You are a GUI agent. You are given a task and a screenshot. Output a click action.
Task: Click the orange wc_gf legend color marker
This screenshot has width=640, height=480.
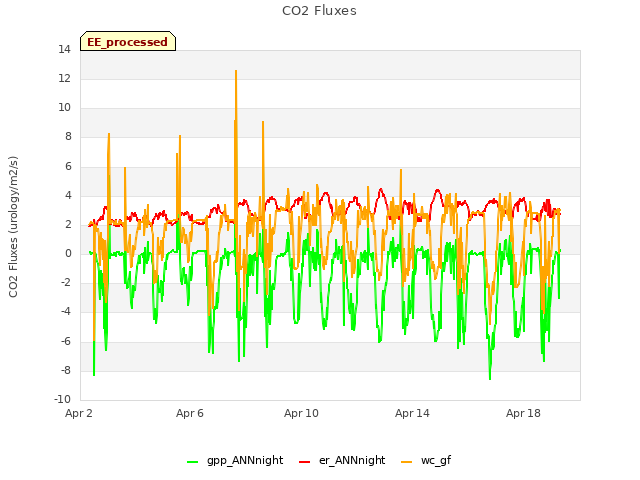[407, 462]
